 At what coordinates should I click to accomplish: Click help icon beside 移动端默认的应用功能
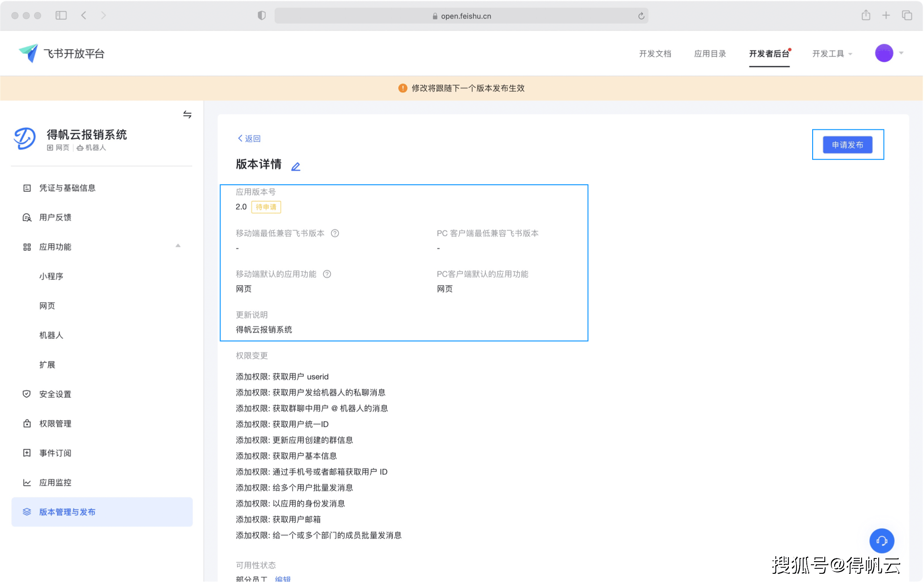pyautogui.click(x=327, y=274)
